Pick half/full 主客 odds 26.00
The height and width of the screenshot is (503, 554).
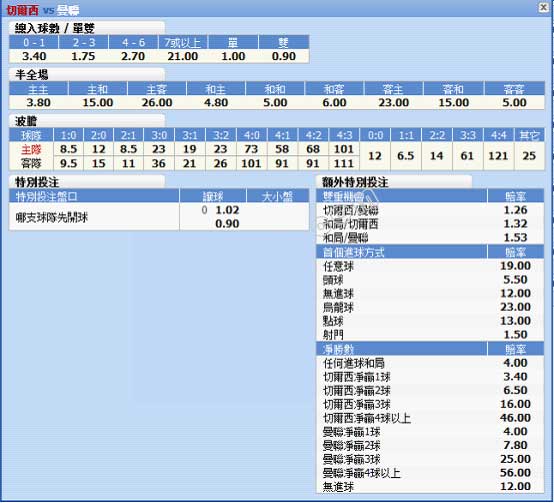[x=157, y=103]
